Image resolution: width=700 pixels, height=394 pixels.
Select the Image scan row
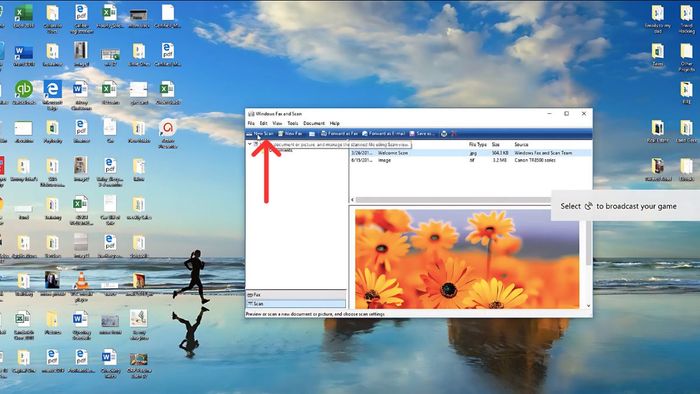[471, 160]
